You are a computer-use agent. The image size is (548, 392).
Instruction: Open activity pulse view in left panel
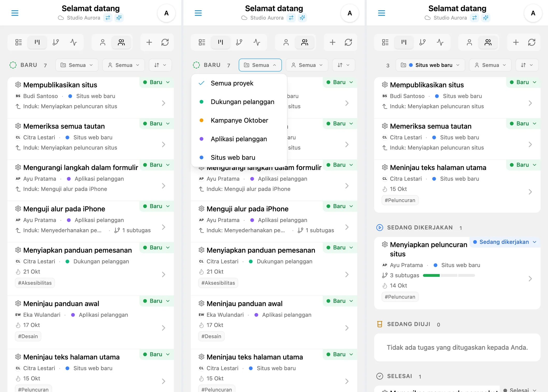(x=74, y=42)
